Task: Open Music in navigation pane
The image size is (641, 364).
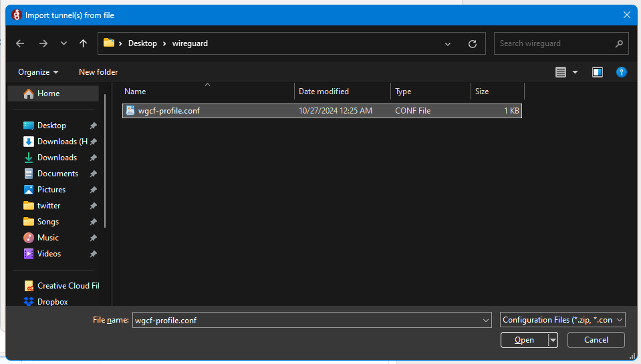Action: click(x=41, y=238)
